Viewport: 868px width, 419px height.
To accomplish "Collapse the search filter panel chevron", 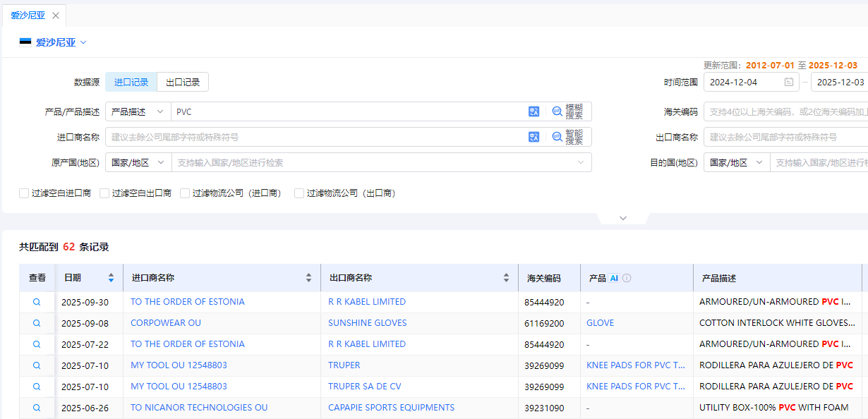I will 622,218.
